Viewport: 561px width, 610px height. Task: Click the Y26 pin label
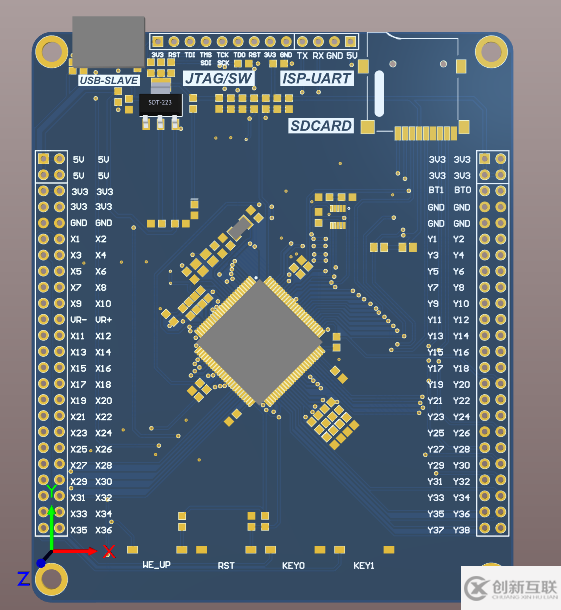coord(461,433)
